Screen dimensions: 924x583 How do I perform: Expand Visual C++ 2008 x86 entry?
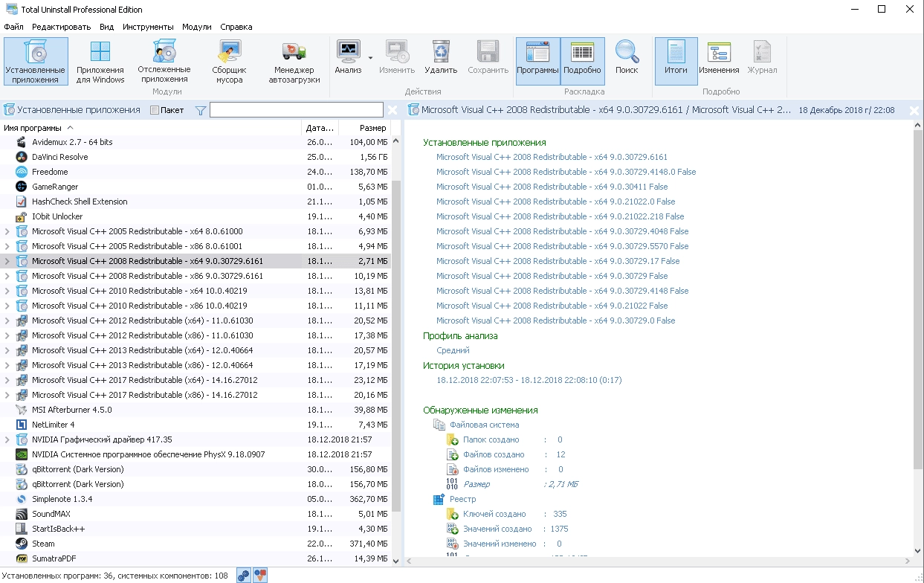pyautogui.click(x=7, y=276)
